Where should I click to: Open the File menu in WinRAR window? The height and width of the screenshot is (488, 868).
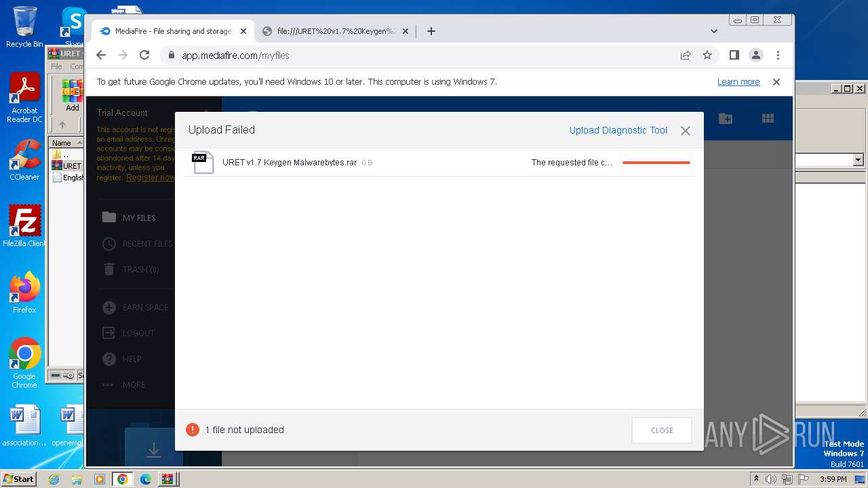(56, 66)
